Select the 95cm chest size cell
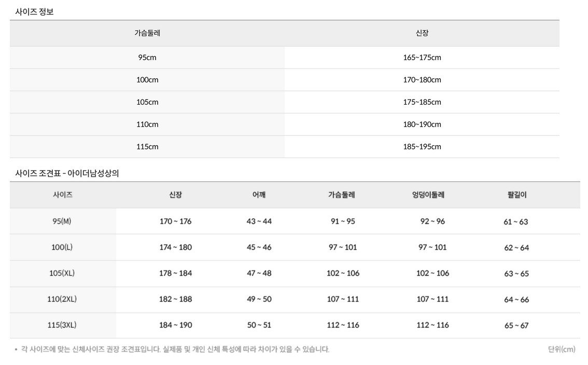Image resolution: width=588 pixels, height=365 pixels. click(x=147, y=58)
